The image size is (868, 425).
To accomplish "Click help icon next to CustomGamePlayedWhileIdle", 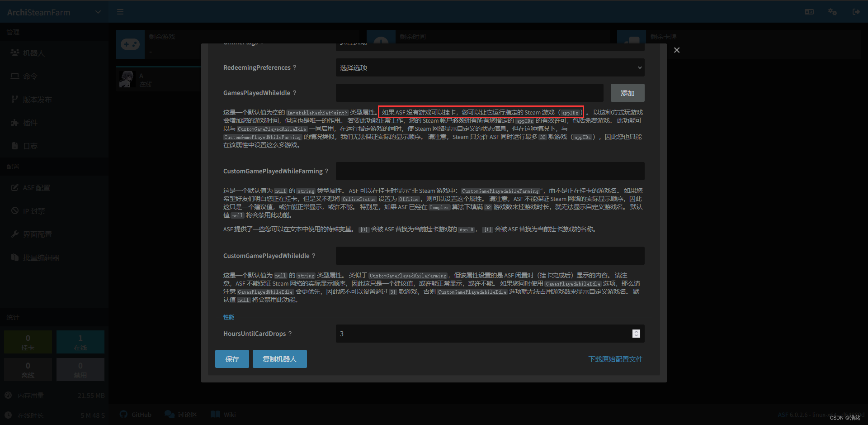I will tap(314, 256).
